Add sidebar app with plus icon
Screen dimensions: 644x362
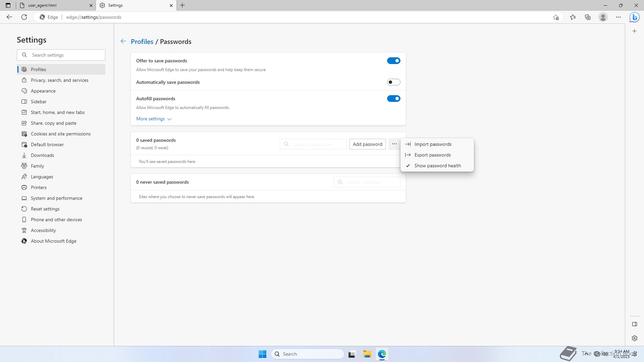coord(634,31)
